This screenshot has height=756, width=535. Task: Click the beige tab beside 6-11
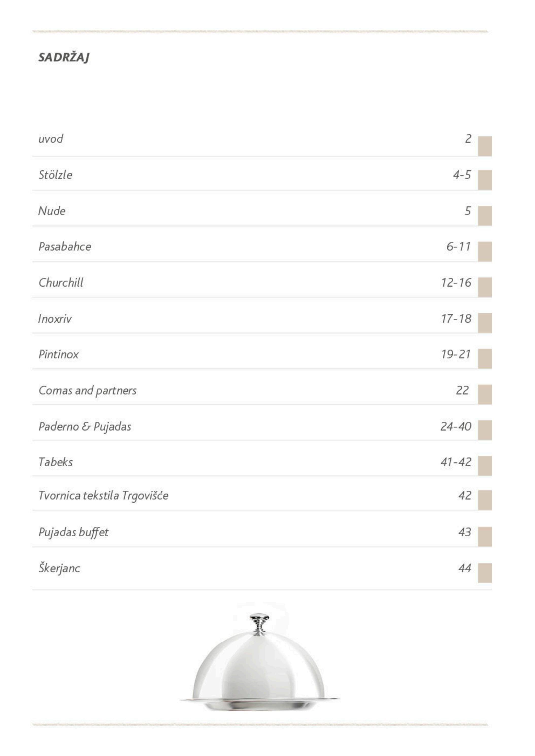point(484,251)
